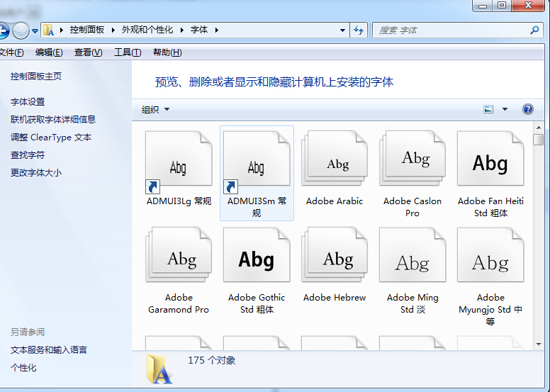
Task: Open 字体设置 link
Action: [x=28, y=102]
